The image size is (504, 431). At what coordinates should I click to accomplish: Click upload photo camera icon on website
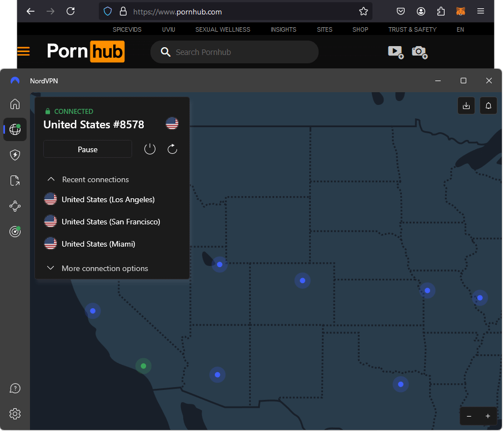click(x=420, y=52)
